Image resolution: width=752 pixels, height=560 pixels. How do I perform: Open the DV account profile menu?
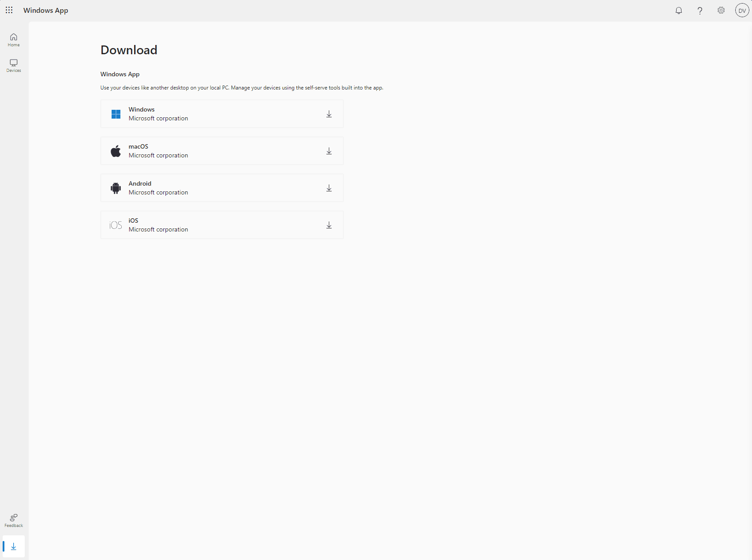click(x=742, y=11)
